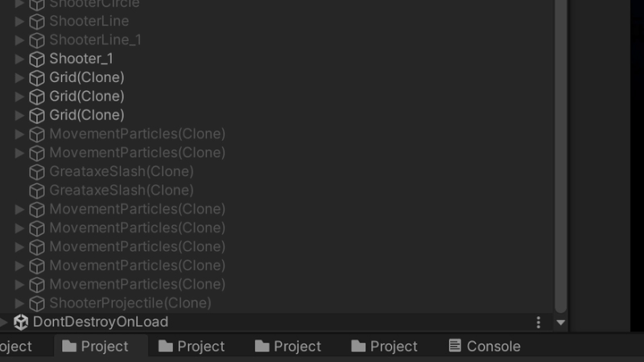The image size is (644, 362).
Task: Click the hierarchy vertical scrollbar thumb
Action: [560, 156]
